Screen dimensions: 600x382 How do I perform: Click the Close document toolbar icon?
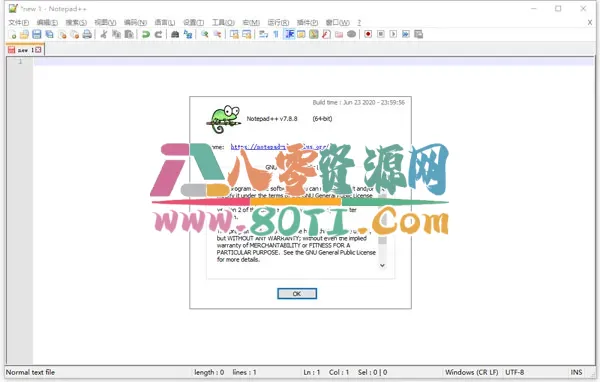coord(62,34)
